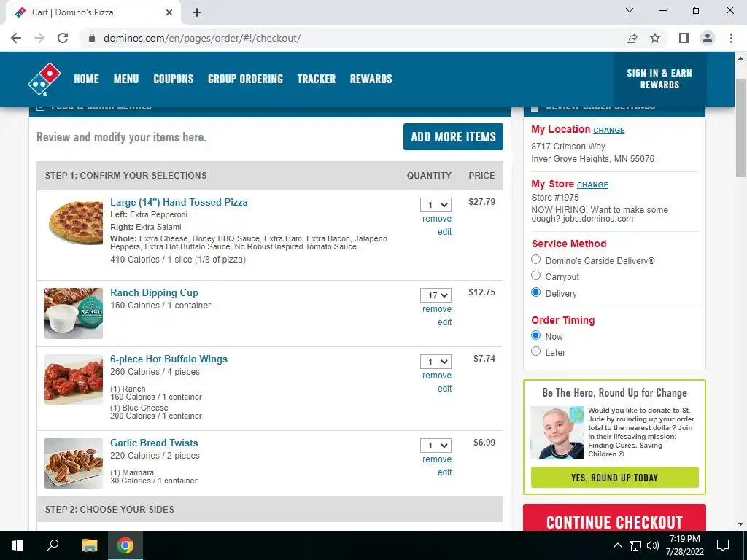Edit the 6-piece Hot Buffalo Wings
The image size is (747, 560).
444,389
